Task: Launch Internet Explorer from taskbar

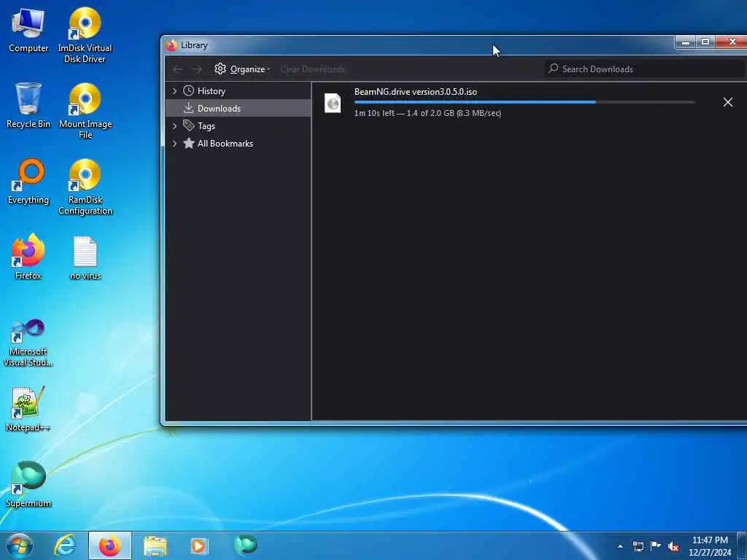Action: tap(65, 545)
